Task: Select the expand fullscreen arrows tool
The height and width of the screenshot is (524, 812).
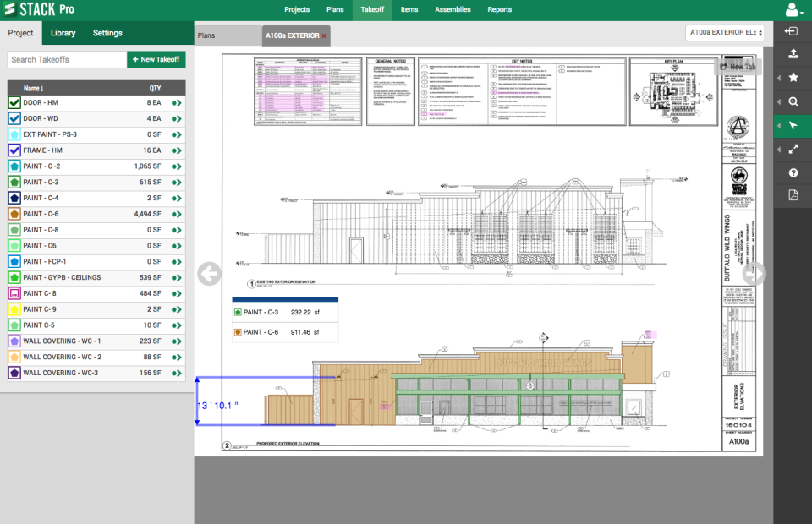Action: pos(793,149)
